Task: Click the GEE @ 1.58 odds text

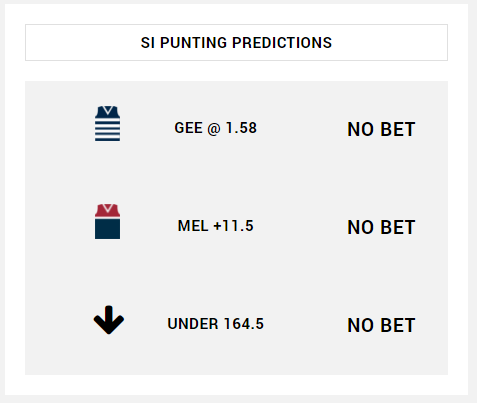Action: point(216,128)
